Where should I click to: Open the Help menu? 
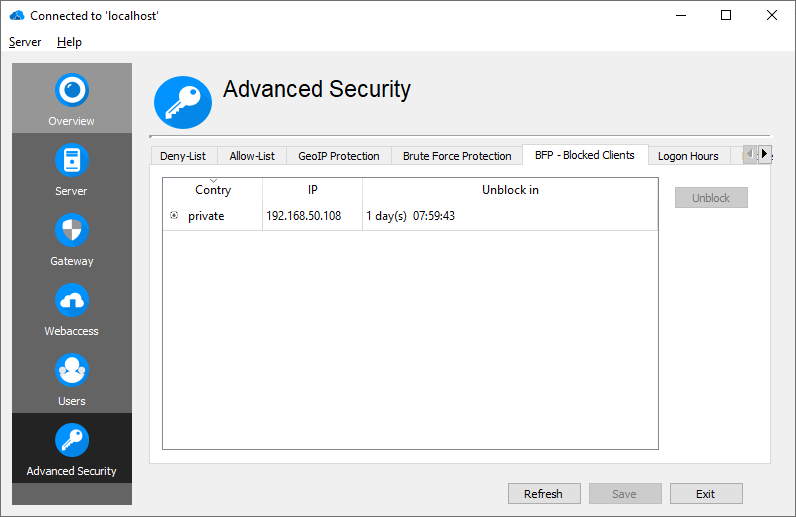coord(69,42)
